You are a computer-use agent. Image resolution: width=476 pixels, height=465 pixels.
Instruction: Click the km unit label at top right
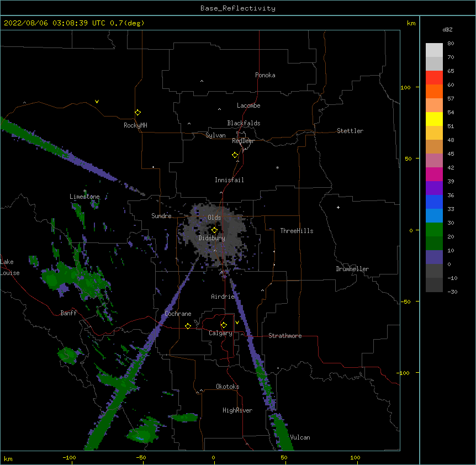411,23
